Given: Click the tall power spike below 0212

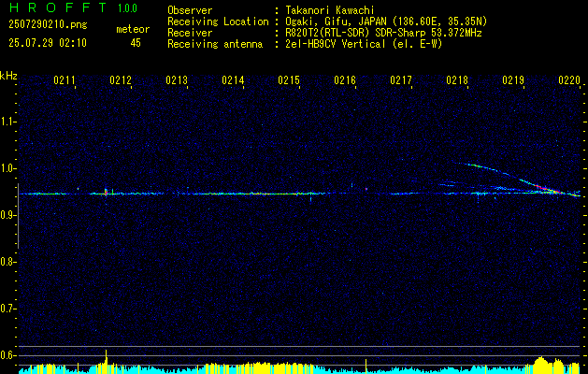Looking at the screenshot, I should click(107, 361).
